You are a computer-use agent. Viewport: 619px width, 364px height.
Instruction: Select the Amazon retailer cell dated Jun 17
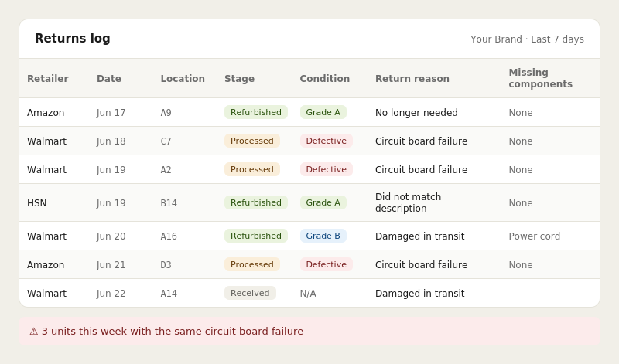(46, 112)
